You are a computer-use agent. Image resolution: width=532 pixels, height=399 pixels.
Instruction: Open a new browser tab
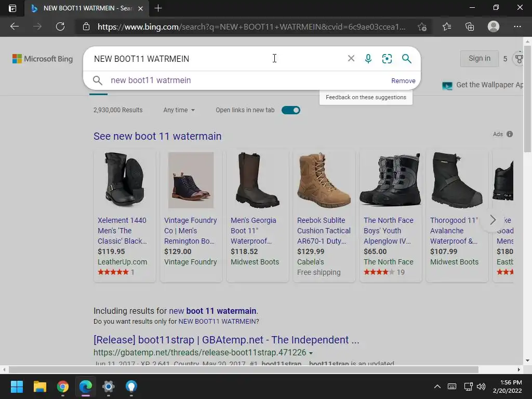tap(158, 8)
